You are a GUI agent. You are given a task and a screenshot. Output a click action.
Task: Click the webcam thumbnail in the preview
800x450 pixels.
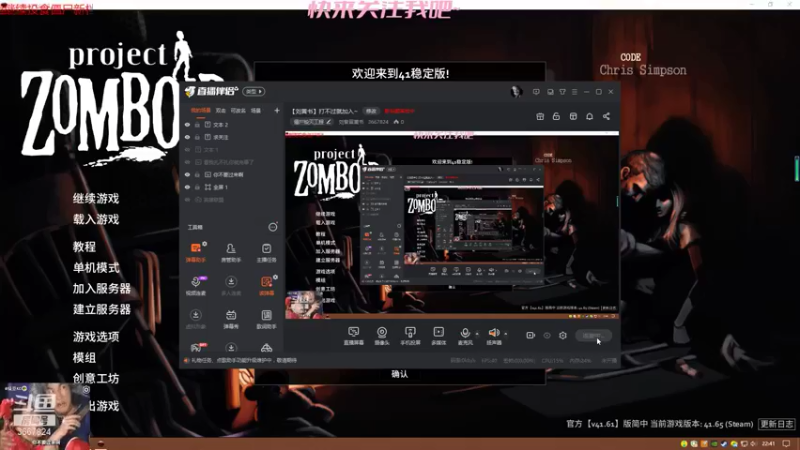pos(304,305)
